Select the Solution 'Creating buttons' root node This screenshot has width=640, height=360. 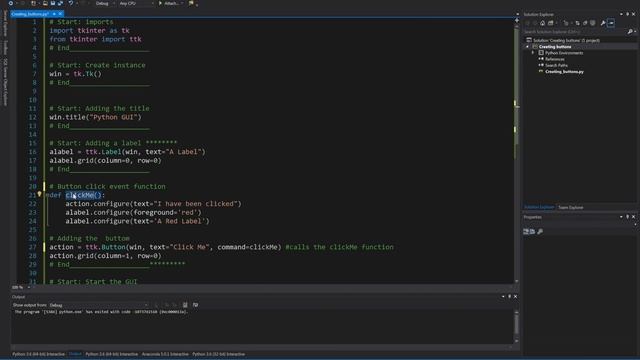(566, 40)
